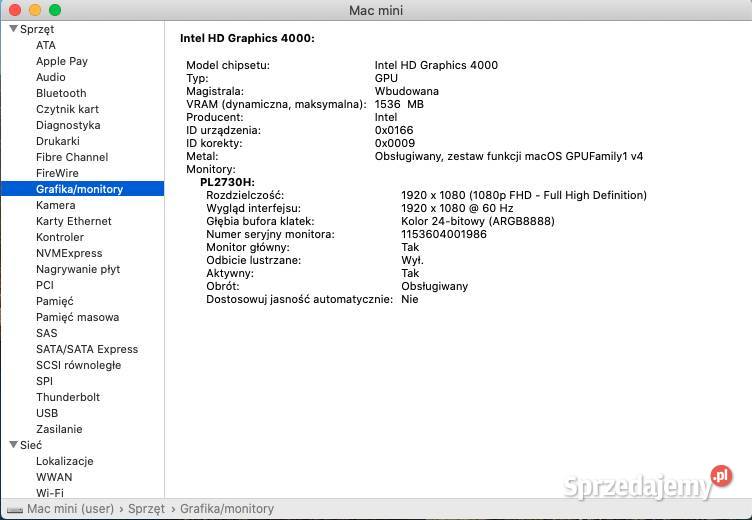Screen dimensions: 752x520
Task: Open the Bluetooth entry
Action: click(x=61, y=93)
